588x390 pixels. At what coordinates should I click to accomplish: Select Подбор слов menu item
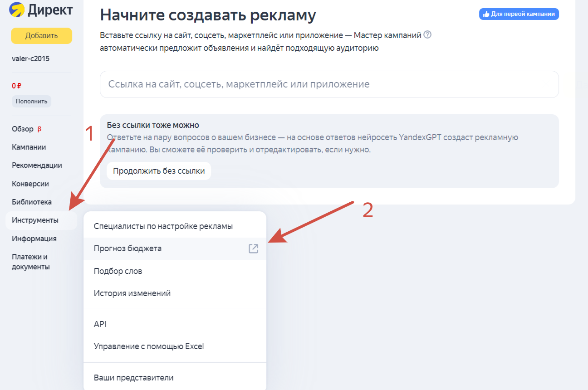coord(175,271)
